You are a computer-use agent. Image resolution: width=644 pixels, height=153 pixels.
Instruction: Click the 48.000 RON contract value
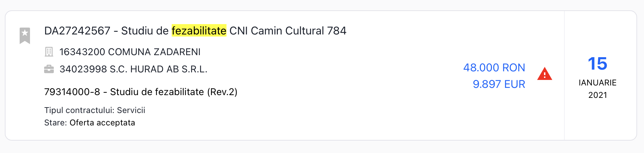click(494, 68)
